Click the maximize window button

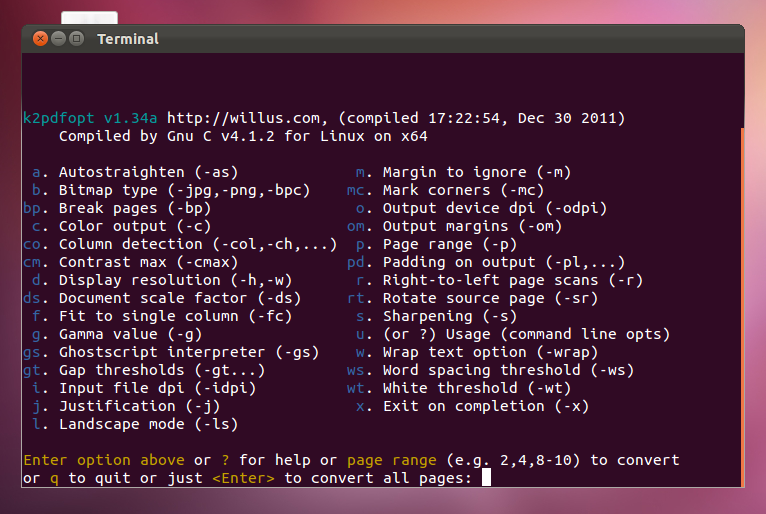[x=76, y=39]
